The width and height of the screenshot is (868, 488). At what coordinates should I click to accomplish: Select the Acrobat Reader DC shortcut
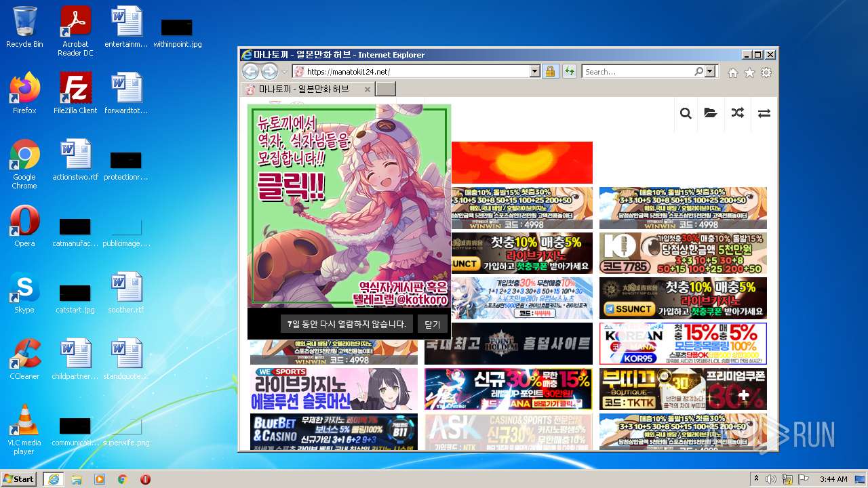point(75,31)
